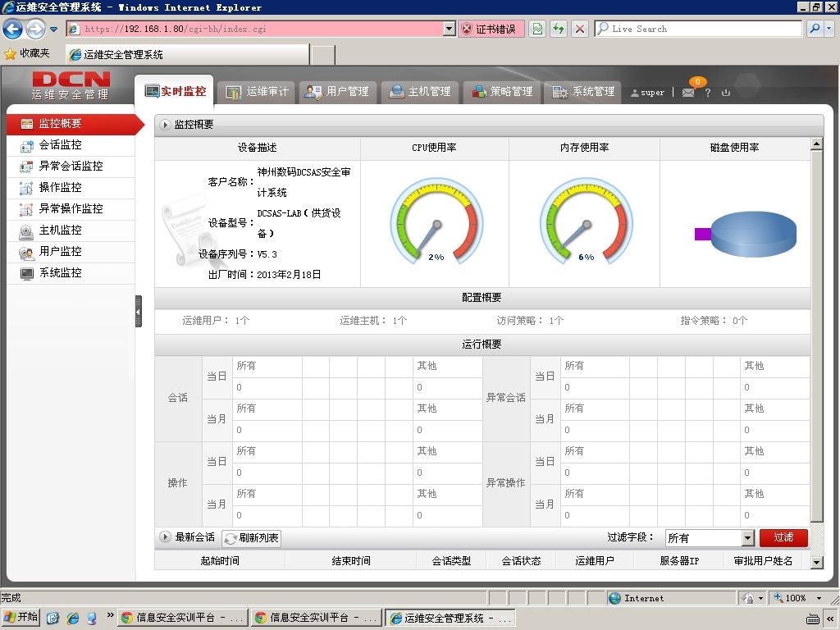This screenshot has height=630, width=840.
Task: Open a new blank browser tab
Action: (x=323, y=55)
